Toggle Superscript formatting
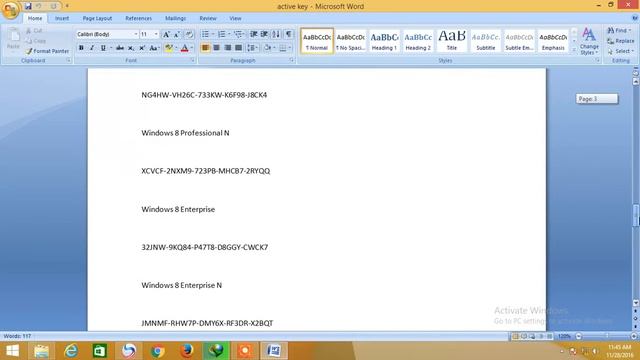This screenshot has height=360, width=640. coord(142,48)
